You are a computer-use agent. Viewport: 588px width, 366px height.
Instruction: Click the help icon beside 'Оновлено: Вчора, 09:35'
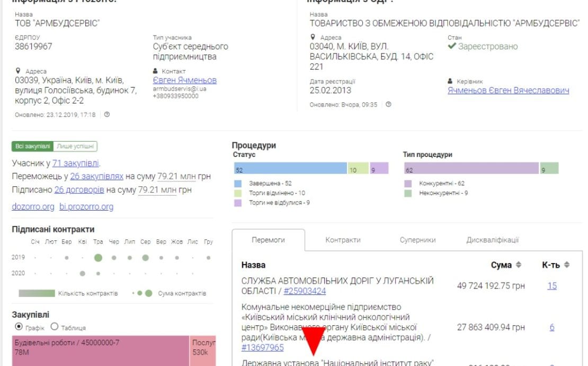coord(388,104)
